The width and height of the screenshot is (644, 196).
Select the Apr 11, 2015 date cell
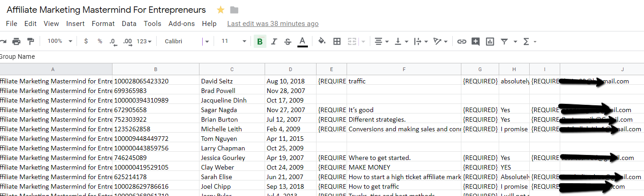pyautogui.click(x=291, y=139)
